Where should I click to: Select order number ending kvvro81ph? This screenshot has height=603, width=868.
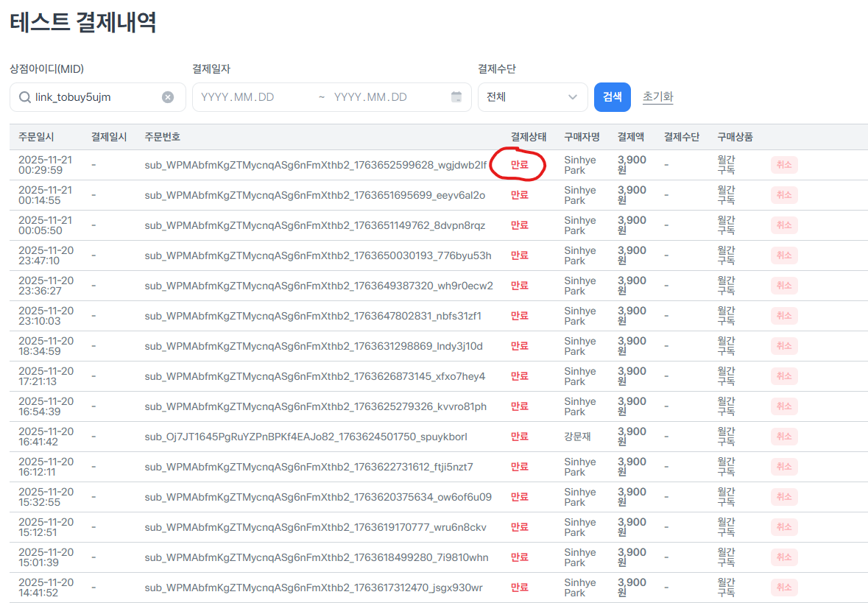tap(316, 406)
